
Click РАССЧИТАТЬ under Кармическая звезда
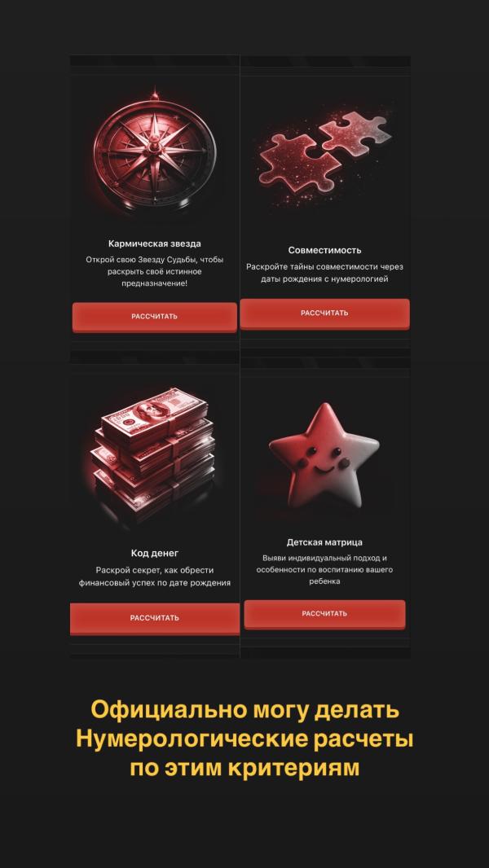click(155, 318)
